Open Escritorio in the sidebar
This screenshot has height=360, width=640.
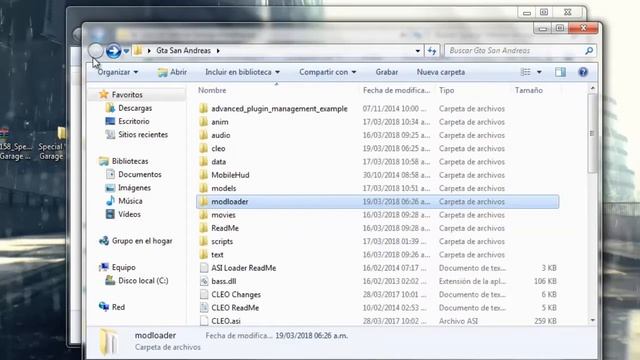[x=133, y=121]
